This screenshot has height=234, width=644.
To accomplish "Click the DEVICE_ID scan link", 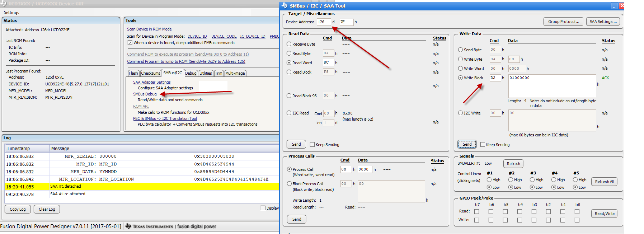I will [197, 36].
